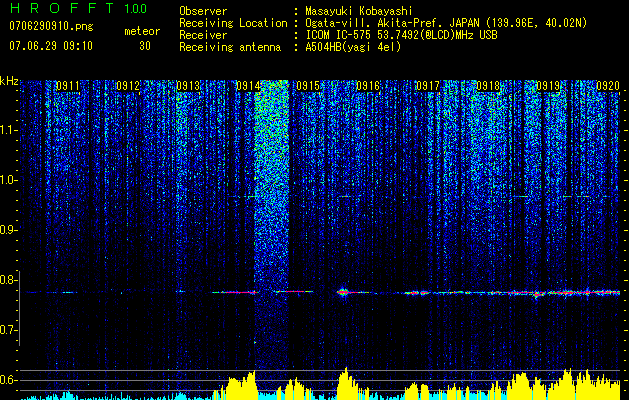Click the Receiving Location label
This screenshot has width=629, height=400.
click(233, 23)
